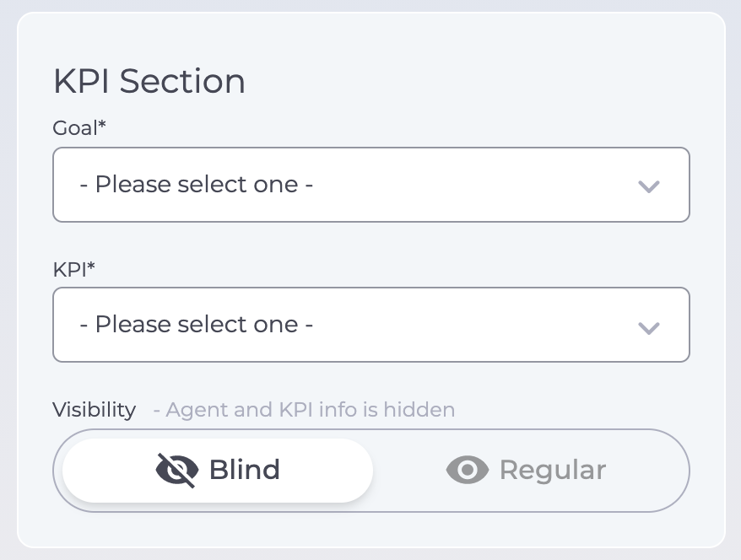741x560 pixels.
Task: Switch visibility to Regular mode
Action: [527, 470]
